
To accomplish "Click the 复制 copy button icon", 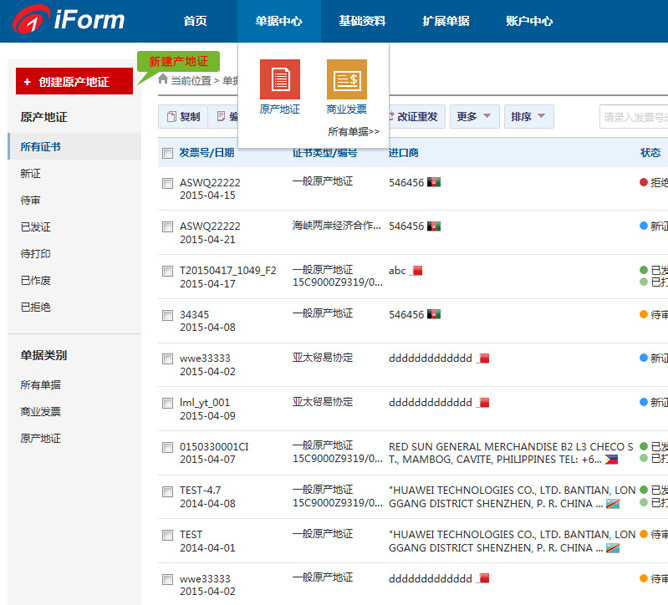I will pos(172,117).
